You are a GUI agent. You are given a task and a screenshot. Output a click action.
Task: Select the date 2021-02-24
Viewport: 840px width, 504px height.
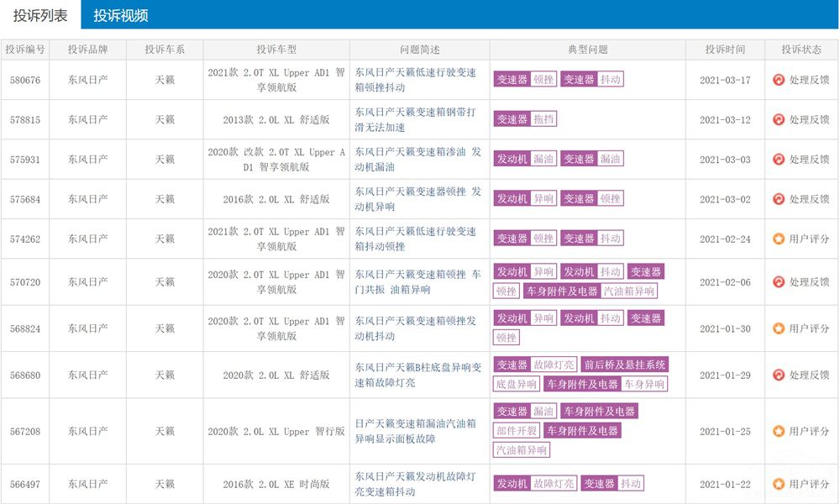point(725,239)
